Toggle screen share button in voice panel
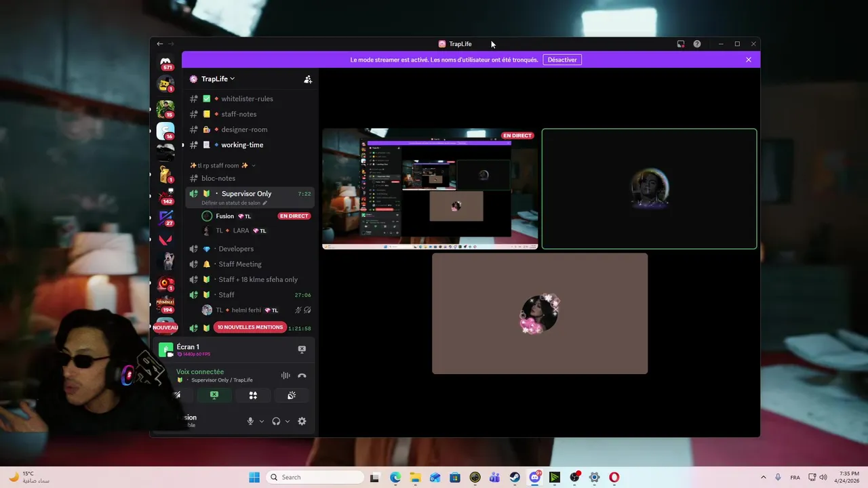The width and height of the screenshot is (868, 488). tap(214, 395)
